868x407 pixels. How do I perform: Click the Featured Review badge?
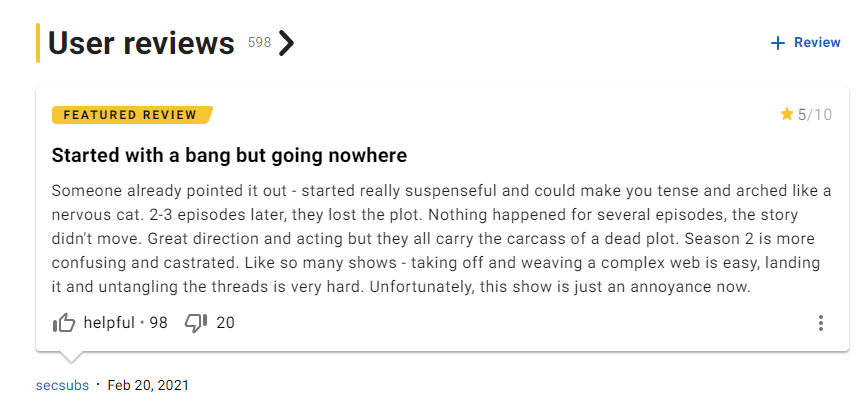[x=132, y=115]
